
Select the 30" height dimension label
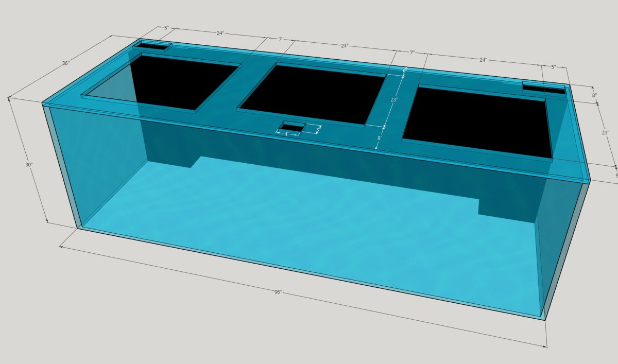pos(29,165)
